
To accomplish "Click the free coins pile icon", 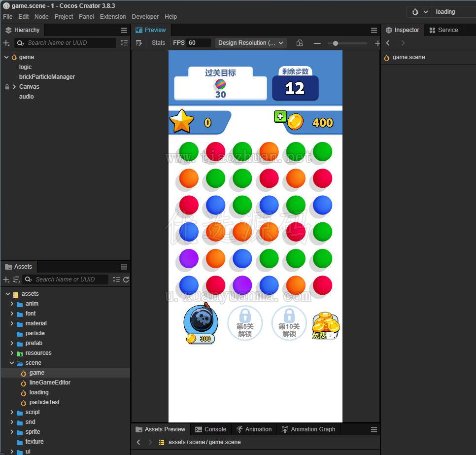I will click(325, 326).
